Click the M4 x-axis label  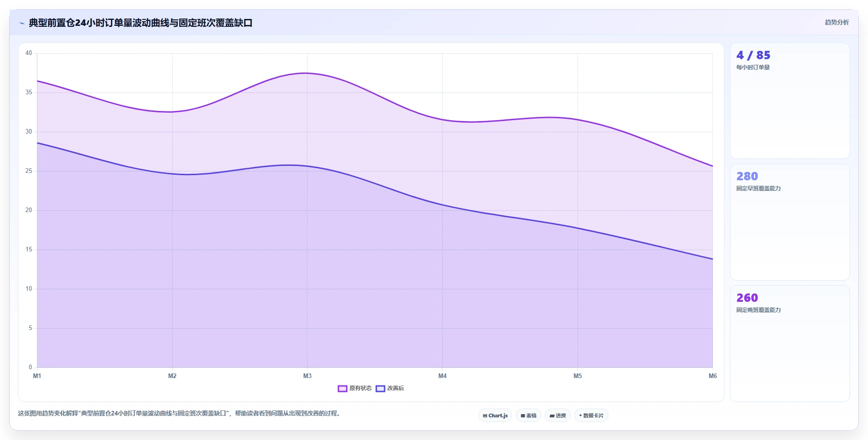click(442, 376)
